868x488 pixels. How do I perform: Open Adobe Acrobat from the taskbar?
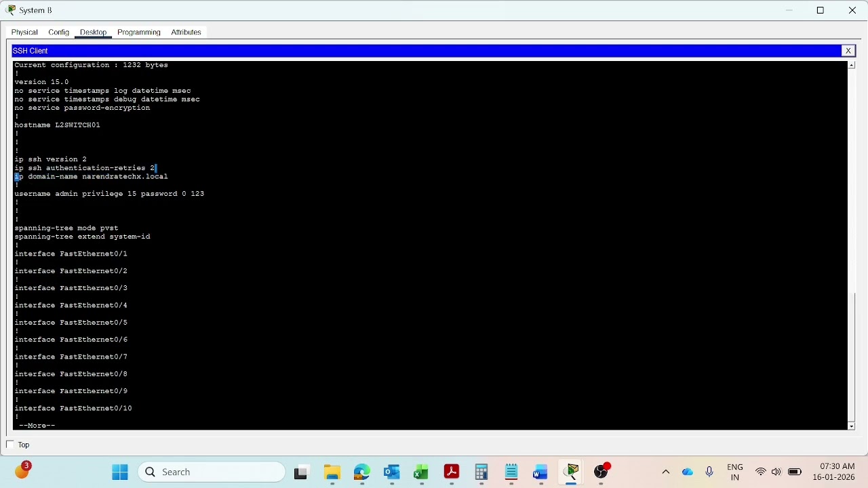tap(452, 472)
